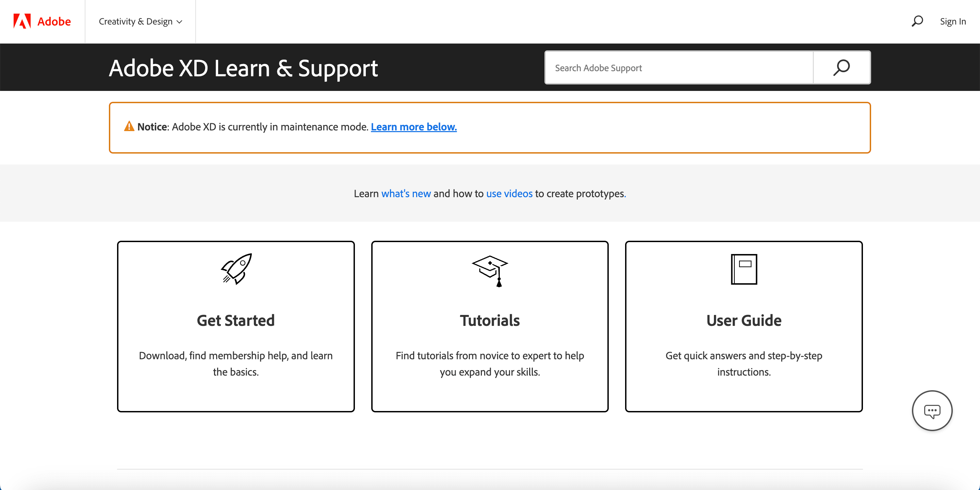This screenshot has width=980, height=490.
Task: Open the Tutorials heading
Action: pos(490,320)
